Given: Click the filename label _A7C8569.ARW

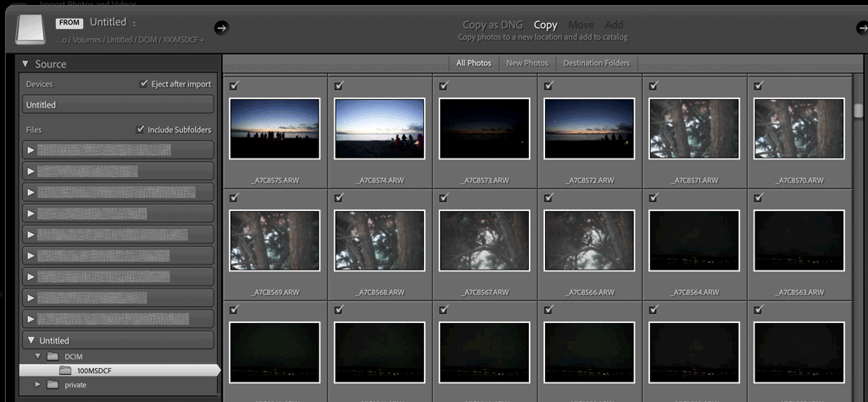Looking at the screenshot, I should [x=275, y=292].
